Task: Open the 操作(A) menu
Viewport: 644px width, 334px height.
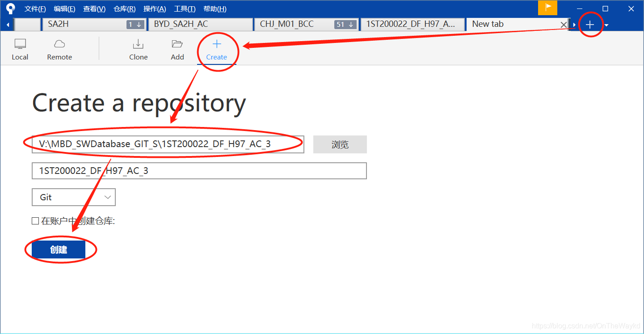Action: coord(155,9)
